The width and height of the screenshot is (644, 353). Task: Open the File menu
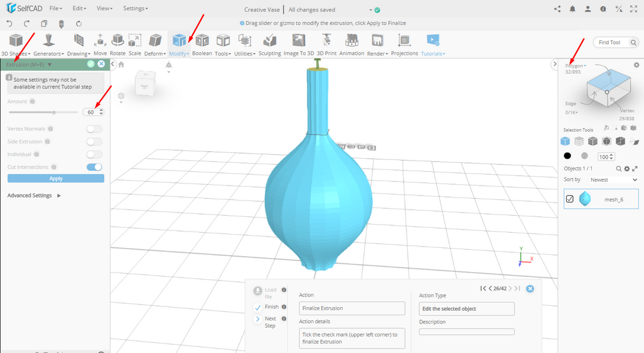click(55, 8)
